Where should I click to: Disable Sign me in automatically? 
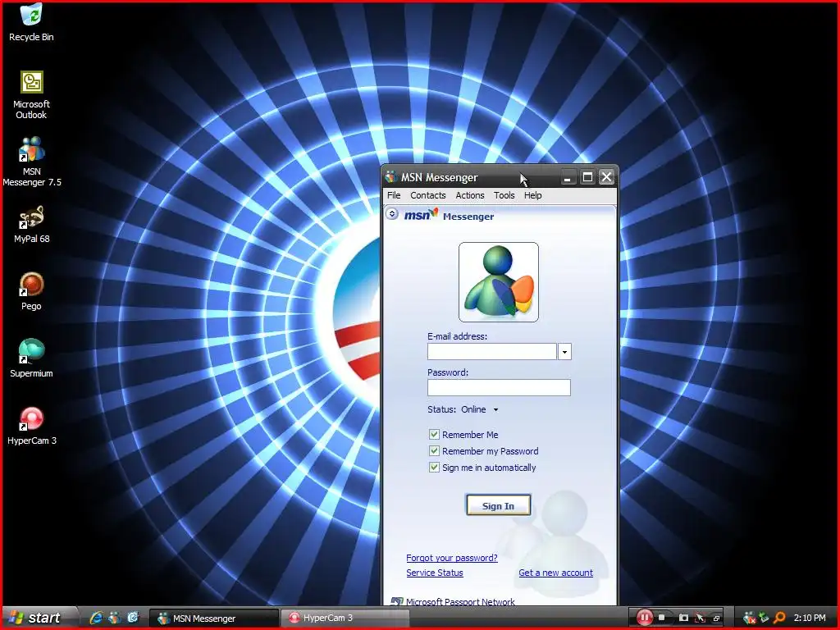tap(434, 467)
